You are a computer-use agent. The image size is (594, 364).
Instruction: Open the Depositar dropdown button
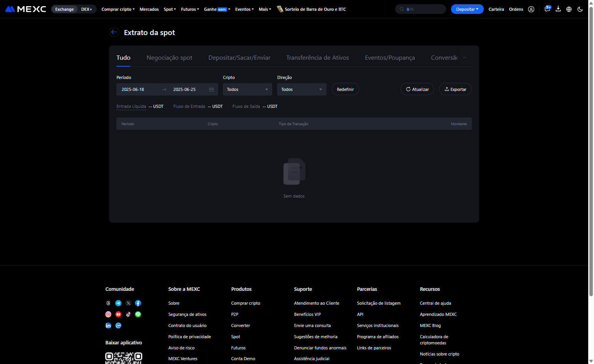[x=467, y=9]
